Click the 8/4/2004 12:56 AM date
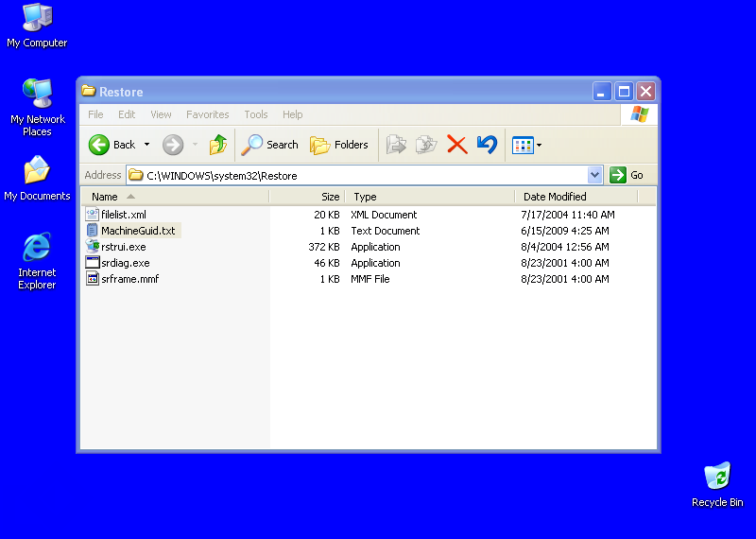 click(564, 247)
